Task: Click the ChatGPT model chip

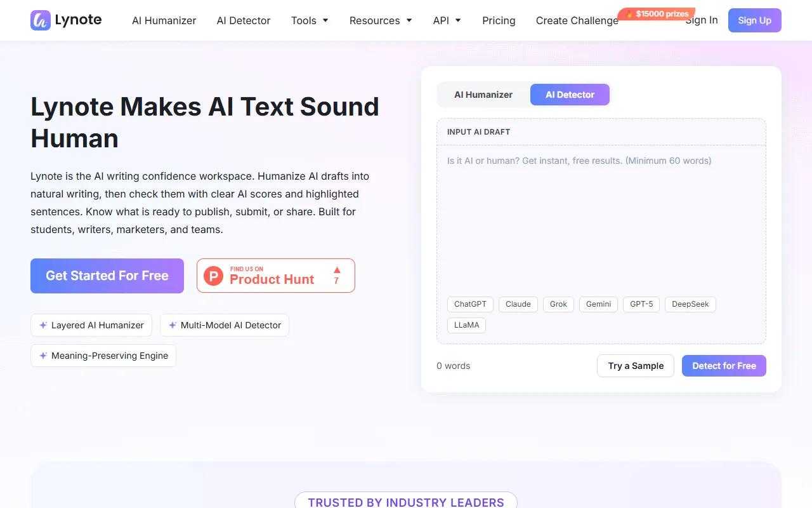Action: 470,304
